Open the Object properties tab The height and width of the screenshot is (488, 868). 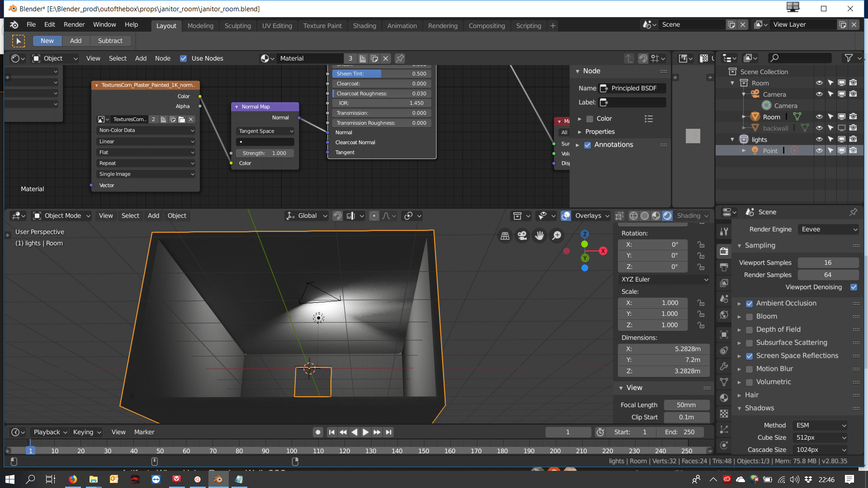pyautogui.click(x=724, y=335)
